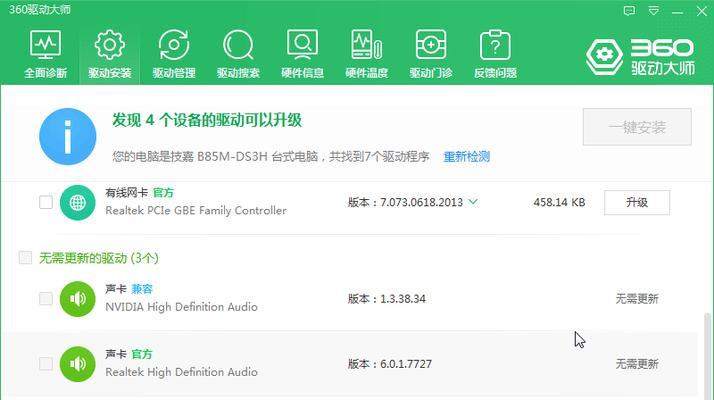Check the Realtek High Definition Audio checkbox
Viewport: 714px width, 400px height.
(46, 364)
